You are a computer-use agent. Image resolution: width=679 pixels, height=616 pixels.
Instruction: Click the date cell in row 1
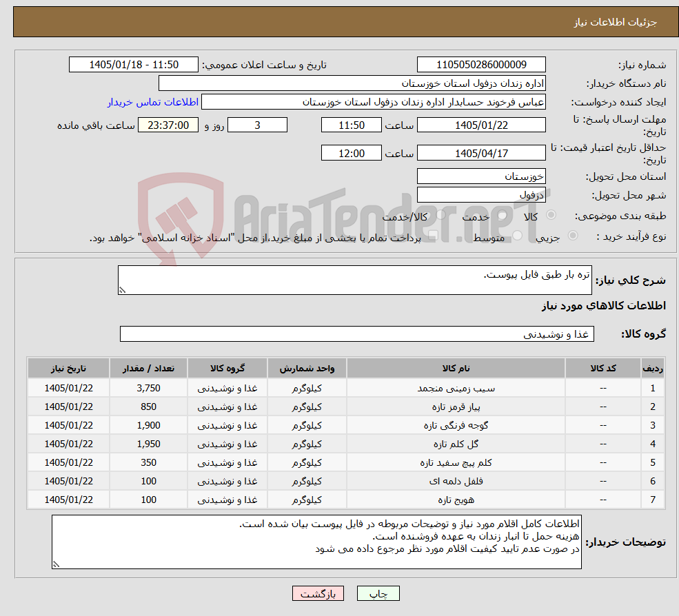pyautogui.click(x=68, y=389)
